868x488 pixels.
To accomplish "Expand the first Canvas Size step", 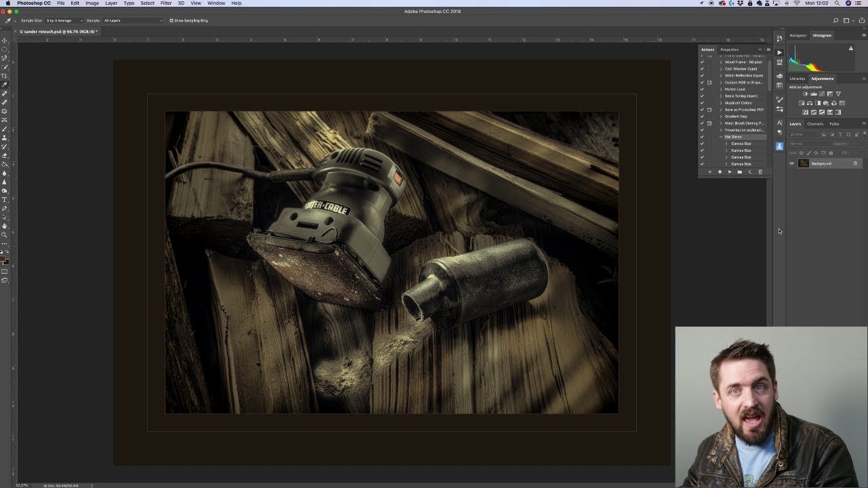I will click(726, 144).
